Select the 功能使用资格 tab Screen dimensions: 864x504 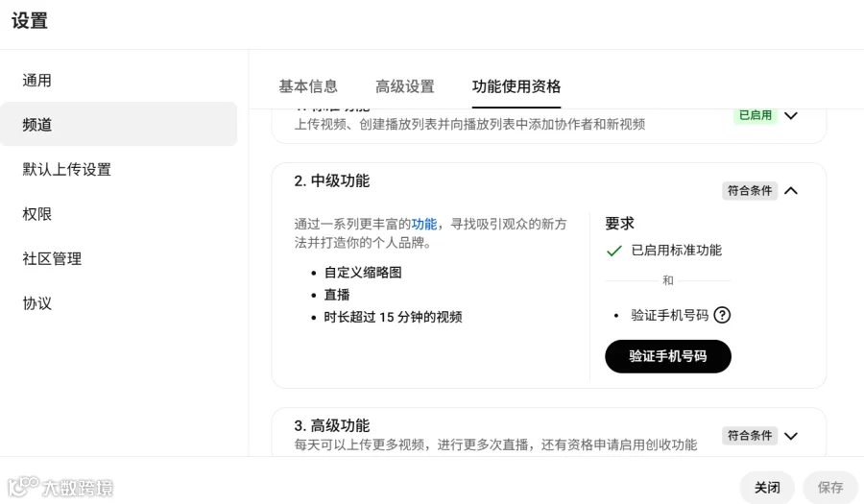pyautogui.click(x=516, y=86)
